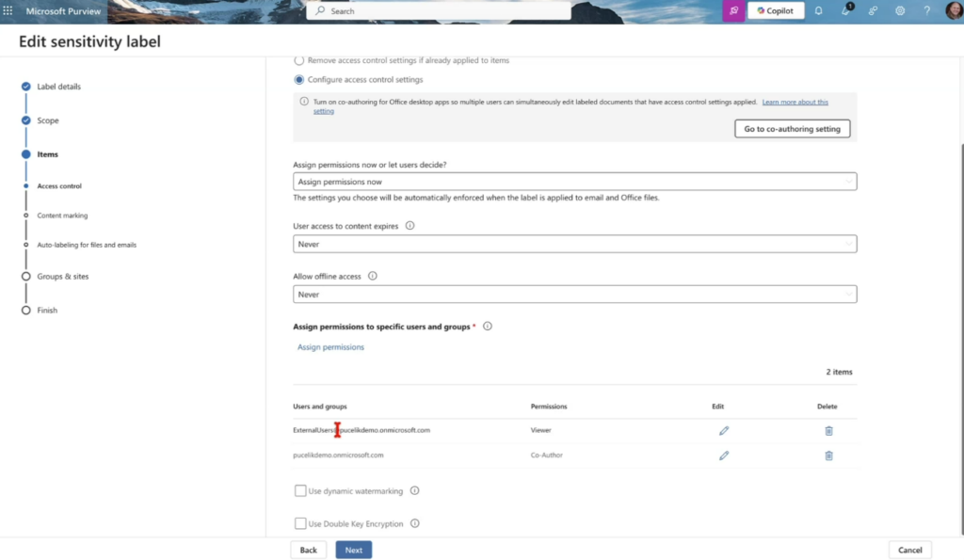Viewport: 964px width, 560px height.
Task: Enable Use Double Key Encryption checkbox
Action: [300, 523]
